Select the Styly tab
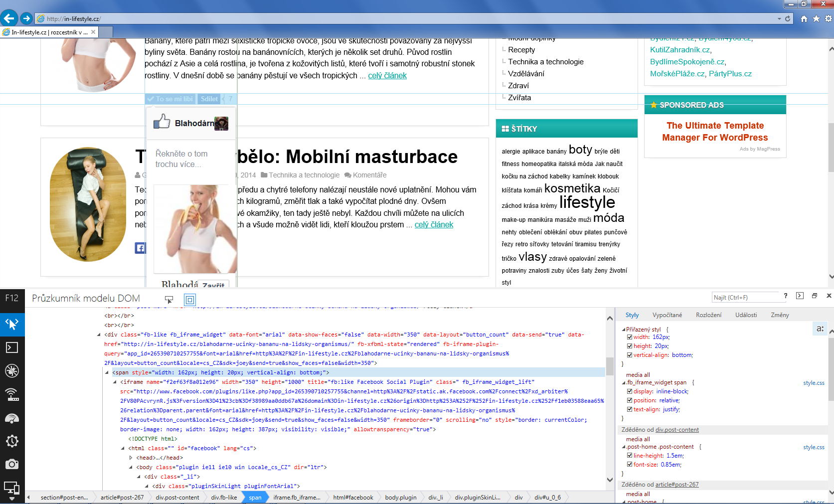Screen dimensions: 834x504 tap(632, 315)
